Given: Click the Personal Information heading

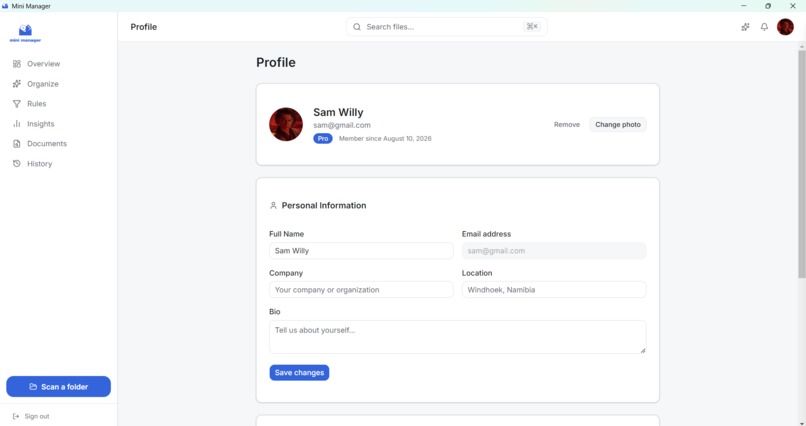Looking at the screenshot, I should [324, 206].
